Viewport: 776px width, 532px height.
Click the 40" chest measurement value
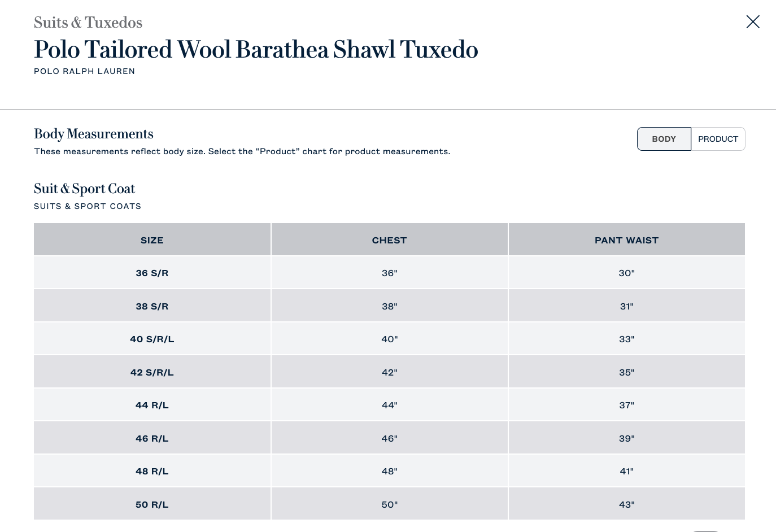click(389, 339)
